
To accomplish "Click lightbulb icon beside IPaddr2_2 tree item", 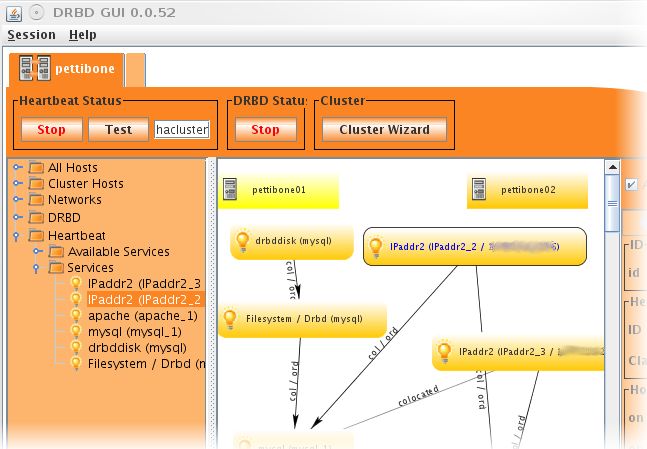I will click(76, 299).
